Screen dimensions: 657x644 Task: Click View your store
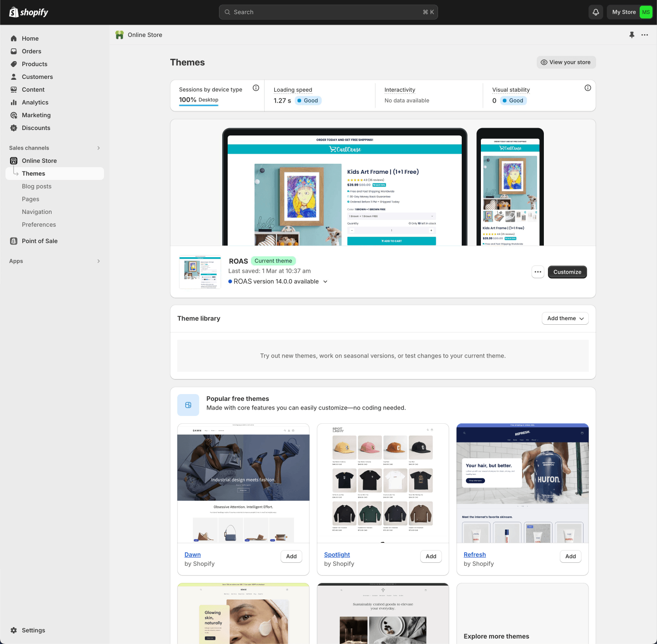point(566,62)
